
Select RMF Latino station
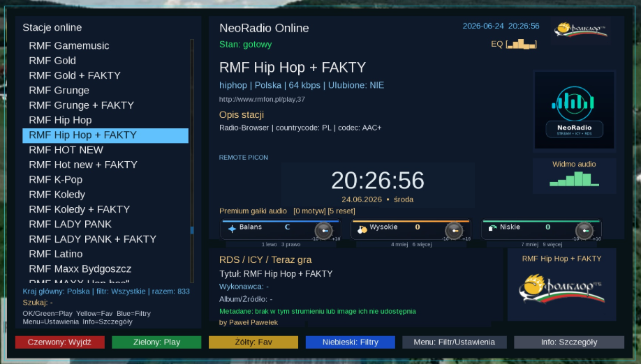click(105, 255)
